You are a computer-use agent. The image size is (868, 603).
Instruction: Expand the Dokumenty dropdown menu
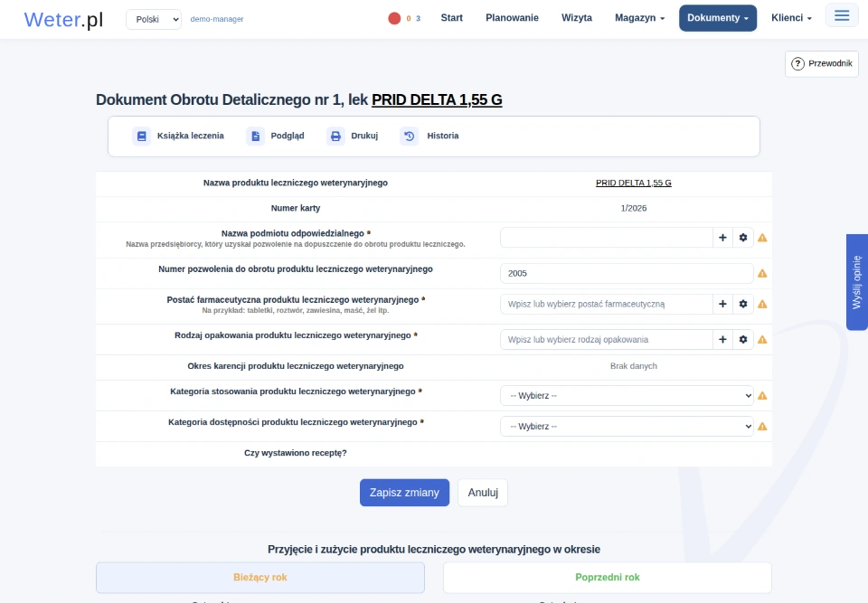tap(718, 18)
